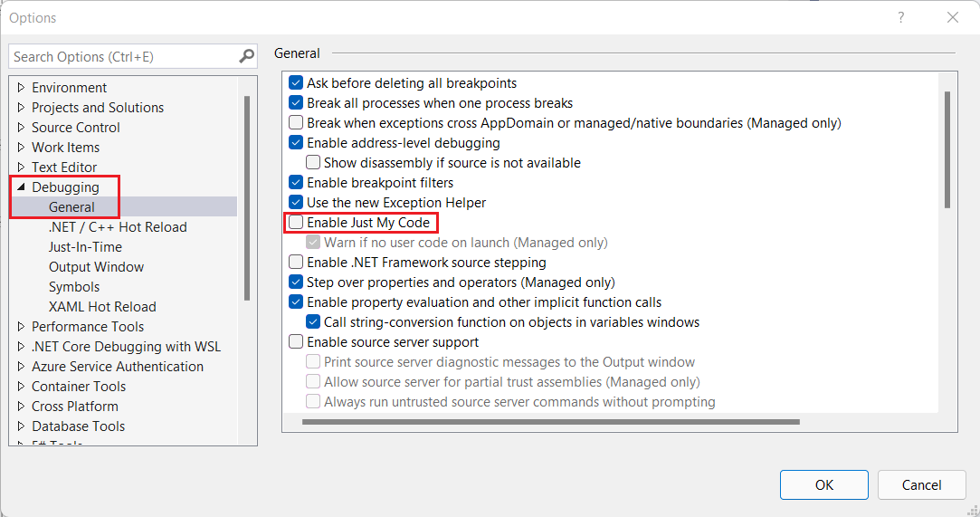This screenshot has width=980, height=517.
Task: Check Enable source server support
Action: [x=296, y=342]
